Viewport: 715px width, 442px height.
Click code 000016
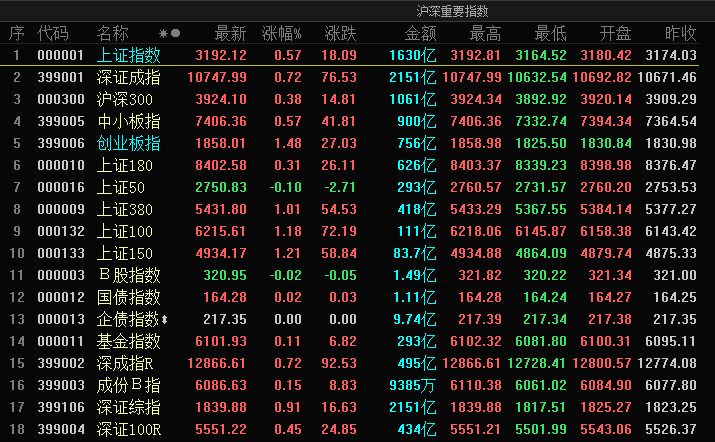(x=61, y=187)
